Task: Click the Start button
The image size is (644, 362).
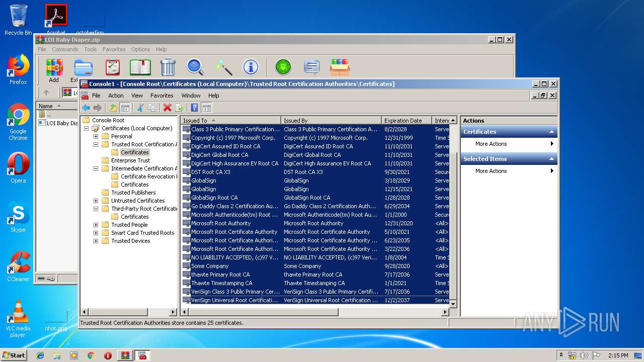Action: click(14, 355)
